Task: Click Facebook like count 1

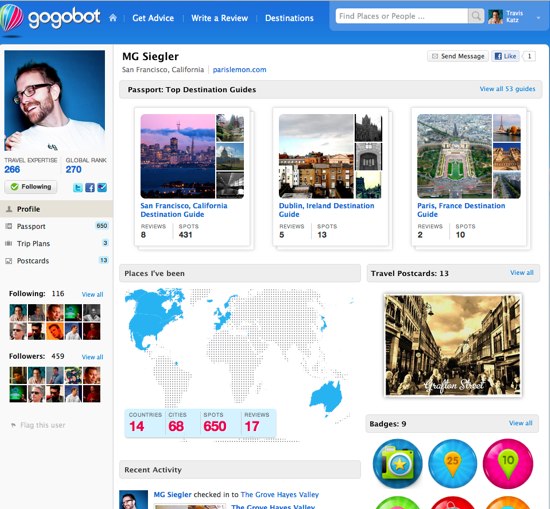Action: click(x=529, y=56)
